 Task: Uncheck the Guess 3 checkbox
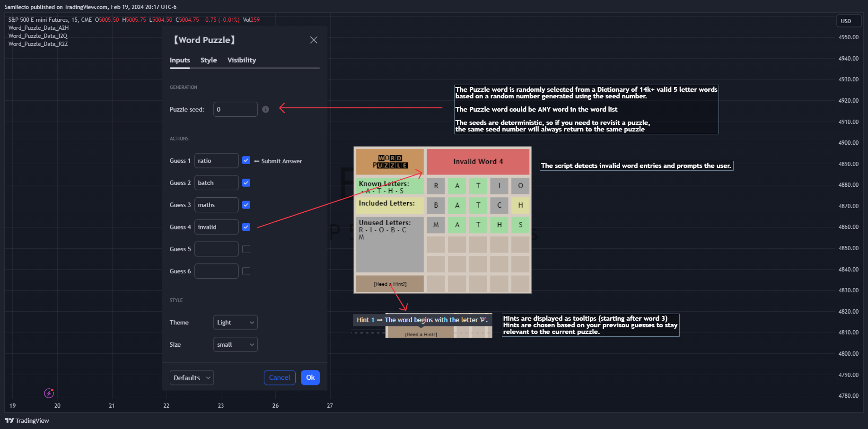[x=246, y=205]
